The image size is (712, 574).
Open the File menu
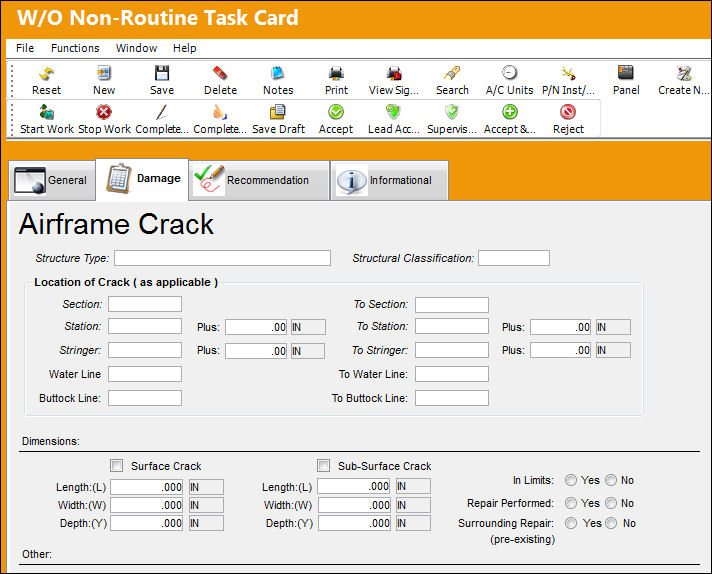[25, 48]
